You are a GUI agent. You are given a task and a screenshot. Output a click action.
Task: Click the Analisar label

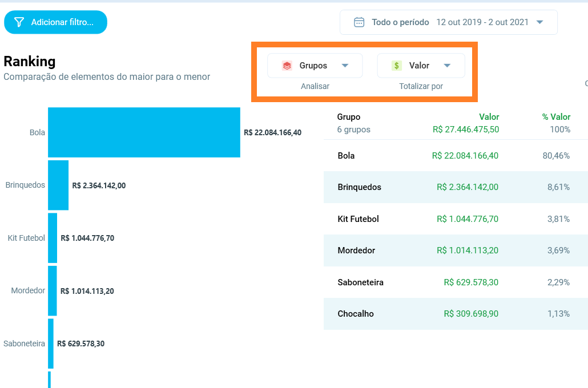(315, 86)
